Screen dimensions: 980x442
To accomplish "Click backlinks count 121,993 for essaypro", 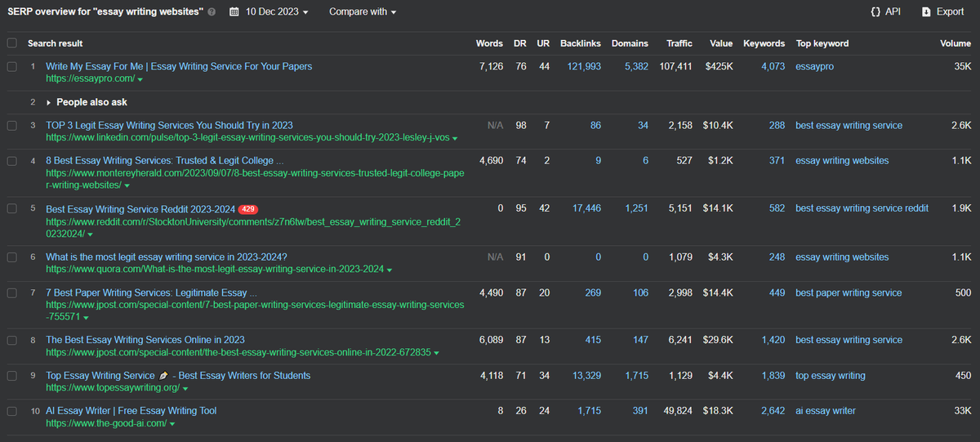I will 584,66.
